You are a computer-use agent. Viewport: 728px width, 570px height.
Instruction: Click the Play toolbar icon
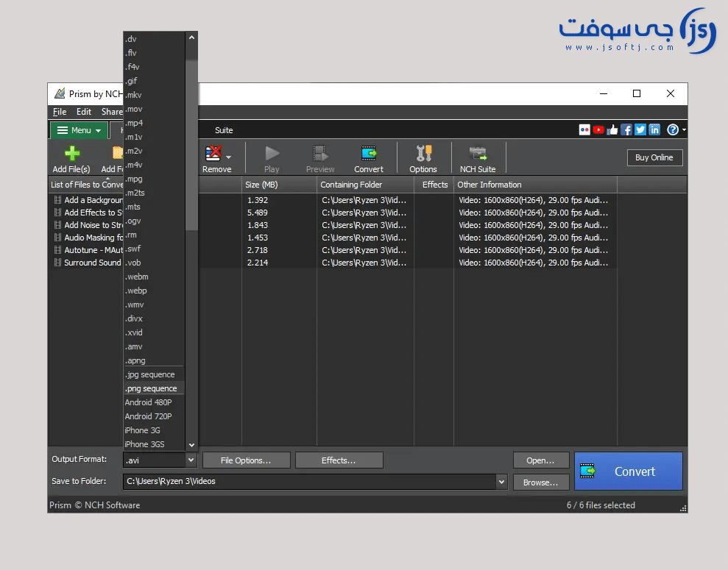point(272,153)
